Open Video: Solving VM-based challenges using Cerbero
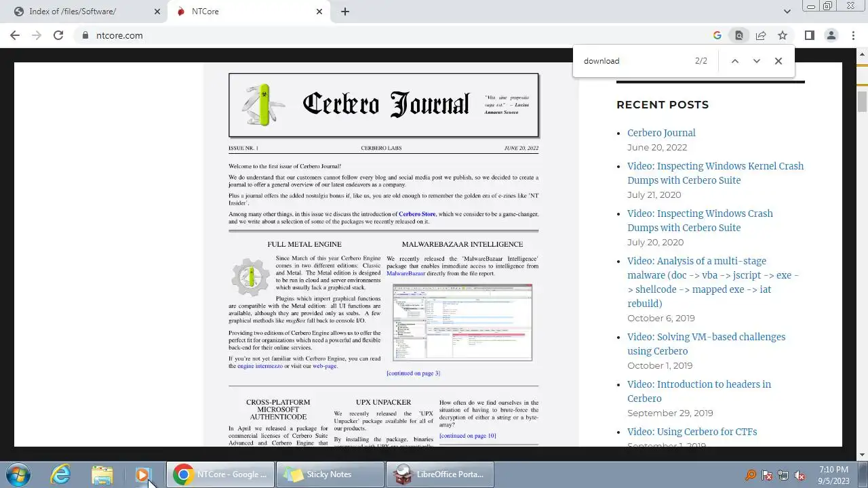The width and height of the screenshot is (868, 488). tap(706, 344)
